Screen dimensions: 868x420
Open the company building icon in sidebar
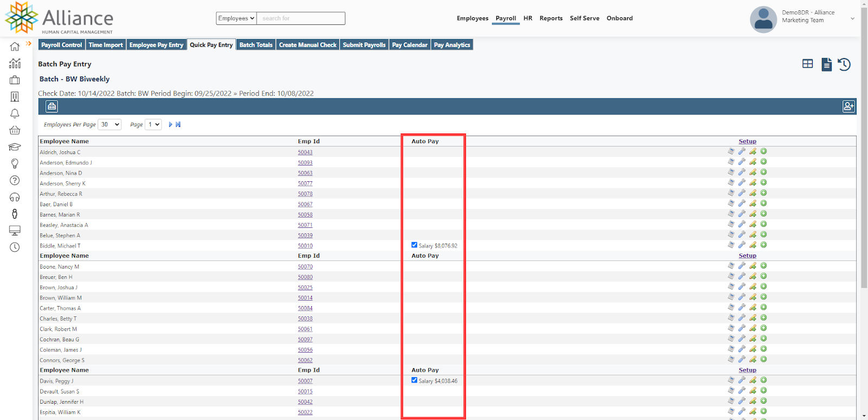[x=15, y=97]
